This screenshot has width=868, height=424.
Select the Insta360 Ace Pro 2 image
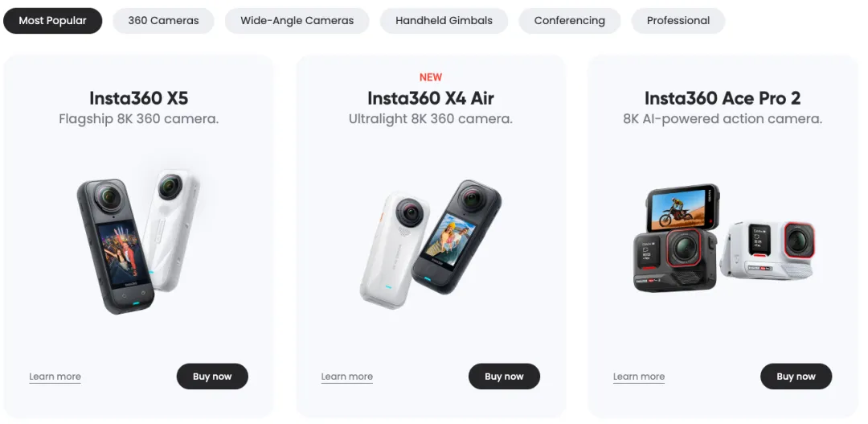click(x=723, y=239)
